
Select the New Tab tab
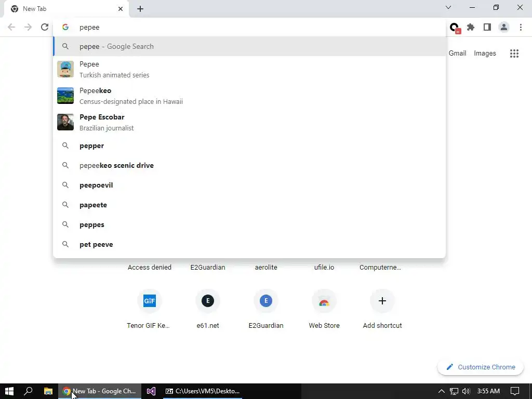[66, 9]
